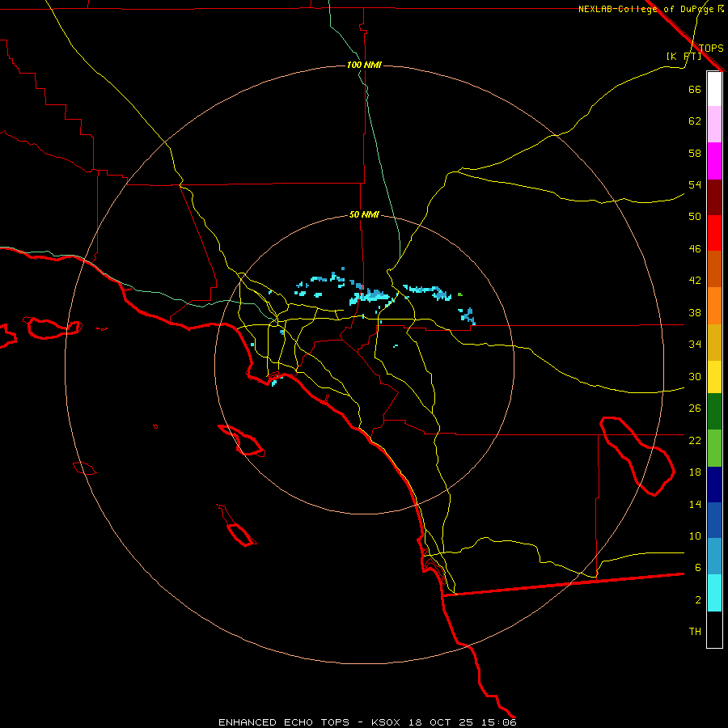
Task: Click the '38' legend value
Action: [695, 312]
